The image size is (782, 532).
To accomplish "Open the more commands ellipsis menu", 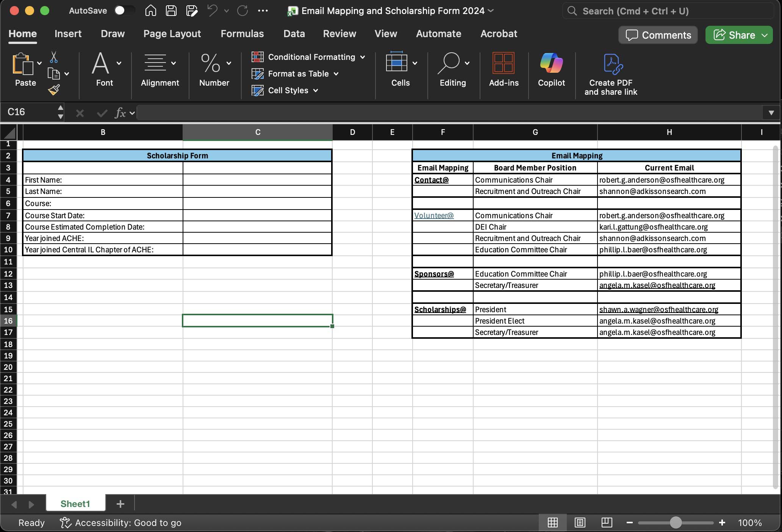I will [263, 11].
